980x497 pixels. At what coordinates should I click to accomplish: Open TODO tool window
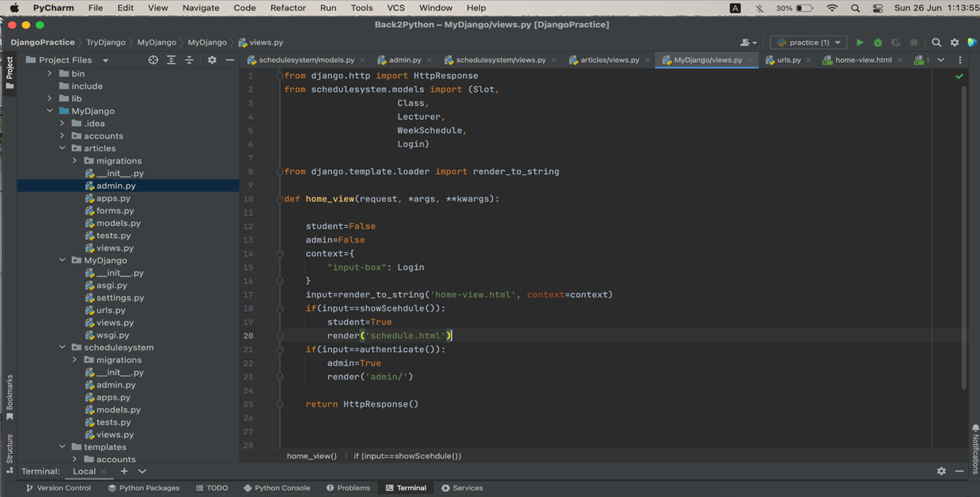click(x=212, y=488)
